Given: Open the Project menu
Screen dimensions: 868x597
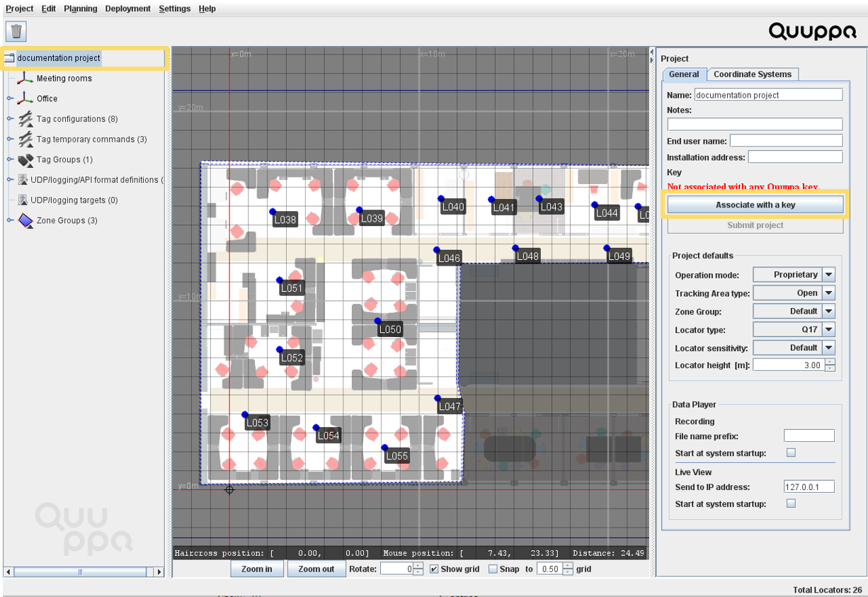Looking at the screenshot, I should [x=20, y=8].
